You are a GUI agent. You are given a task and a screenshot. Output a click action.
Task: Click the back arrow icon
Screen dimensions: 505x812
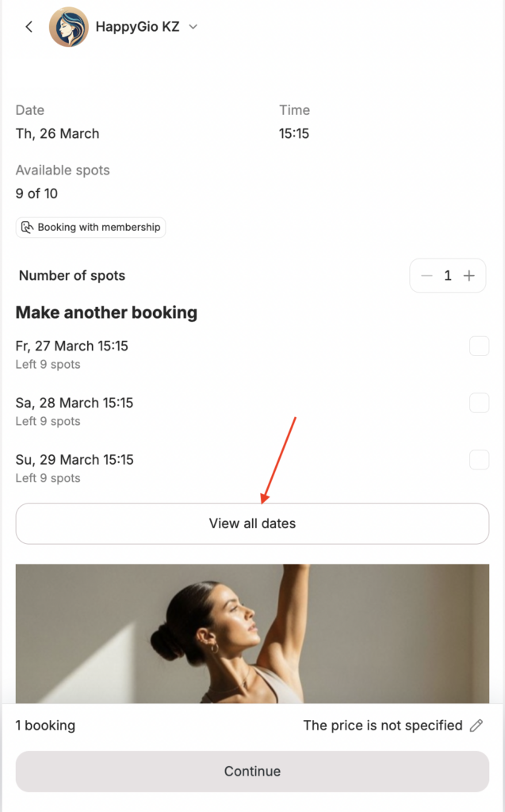tap(29, 27)
